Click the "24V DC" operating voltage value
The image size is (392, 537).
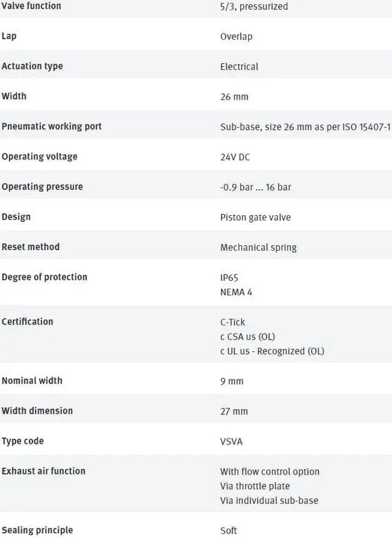235,157
